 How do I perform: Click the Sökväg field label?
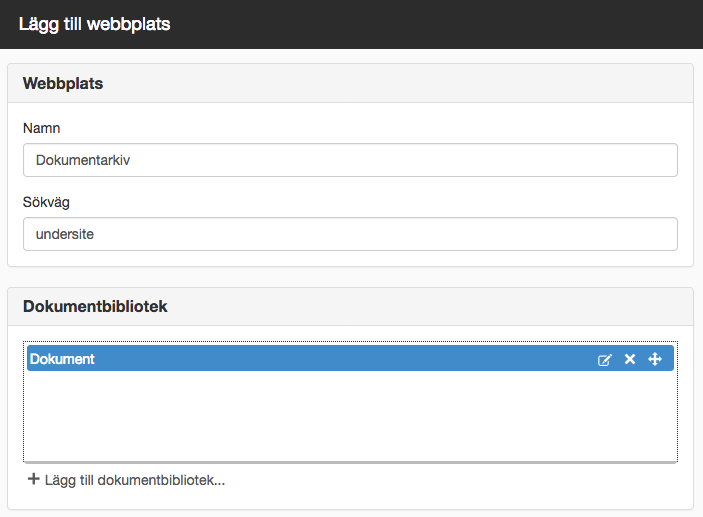pyautogui.click(x=46, y=202)
